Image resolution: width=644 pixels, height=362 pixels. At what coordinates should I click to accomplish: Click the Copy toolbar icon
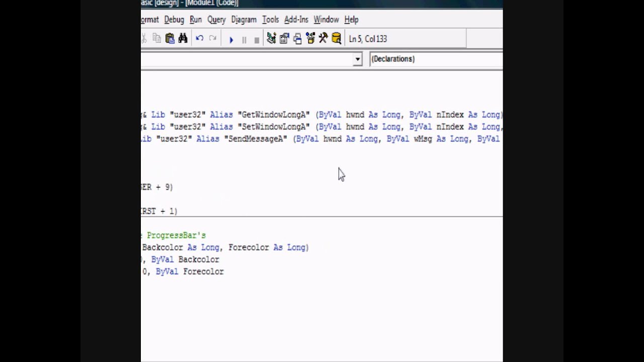point(157,39)
